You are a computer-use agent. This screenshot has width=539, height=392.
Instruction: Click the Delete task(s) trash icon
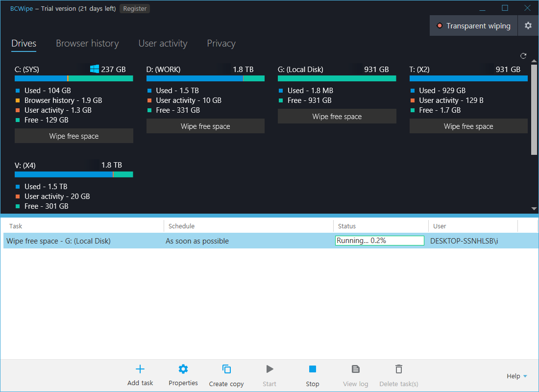[399, 369]
